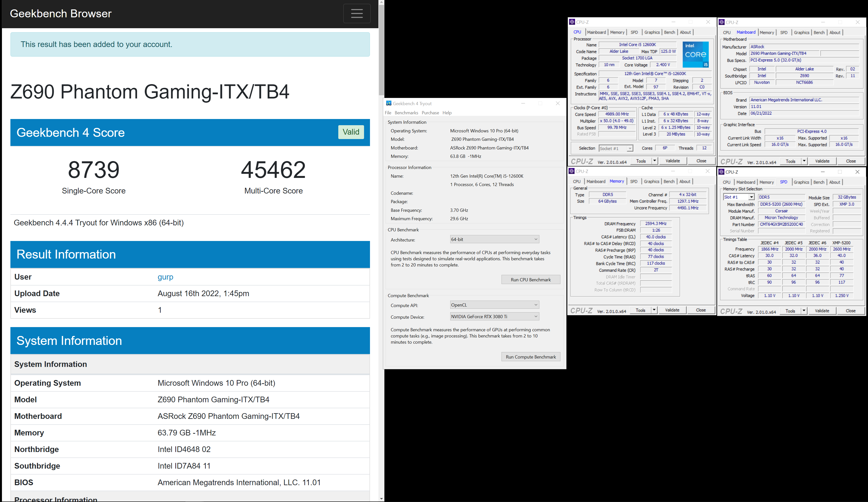The height and width of the screenshot is (502, 868).
Task: Click Core Speed value 4989.00 MHz
Action: pyautogui.click(x=617, y=114)
